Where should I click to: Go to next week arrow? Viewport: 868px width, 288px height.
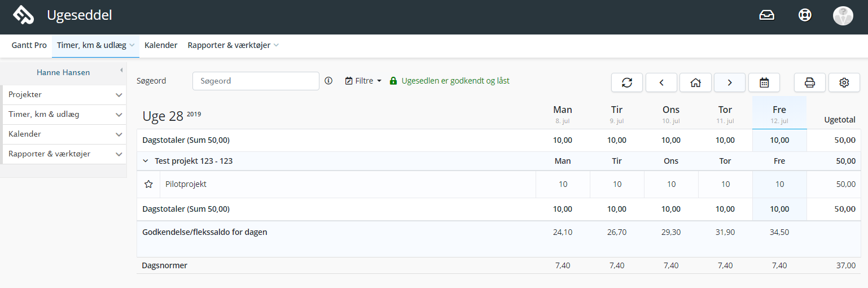pos(730,82)
